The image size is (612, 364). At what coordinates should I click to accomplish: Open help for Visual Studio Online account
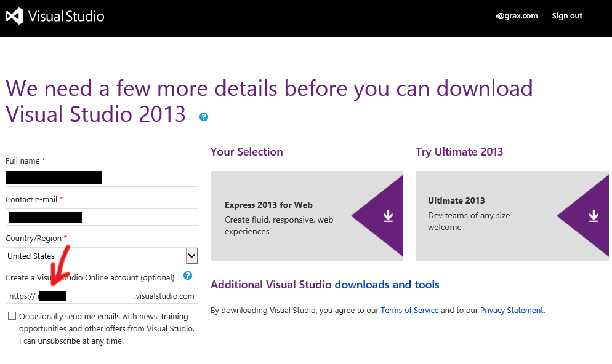188,275
